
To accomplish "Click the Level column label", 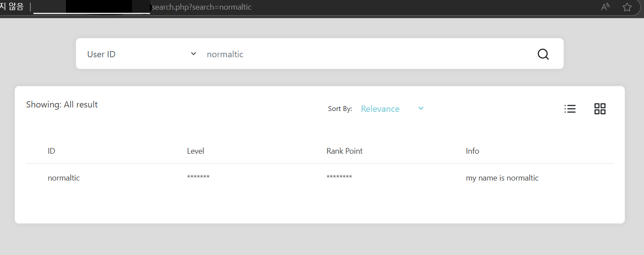I will (195, 151).
